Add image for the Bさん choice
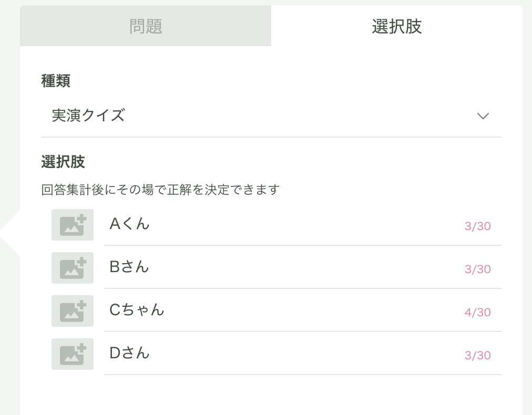This screenshot has height=415, width=532. coord(72,268)
